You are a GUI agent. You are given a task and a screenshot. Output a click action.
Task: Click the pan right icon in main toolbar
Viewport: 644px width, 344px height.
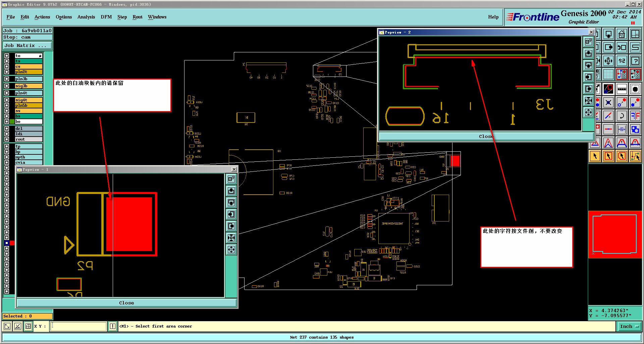[x=608, y=47]
